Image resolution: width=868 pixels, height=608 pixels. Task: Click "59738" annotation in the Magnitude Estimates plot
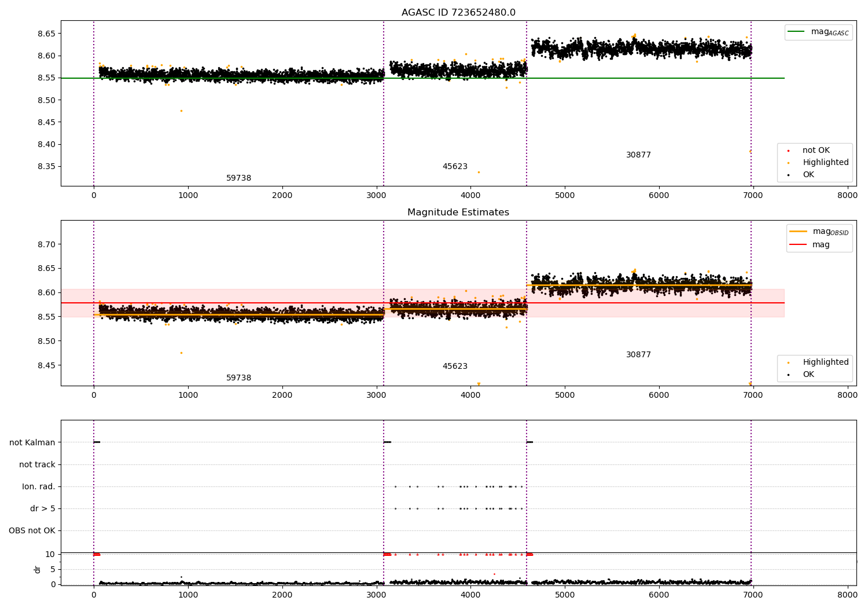pos(239,378)
